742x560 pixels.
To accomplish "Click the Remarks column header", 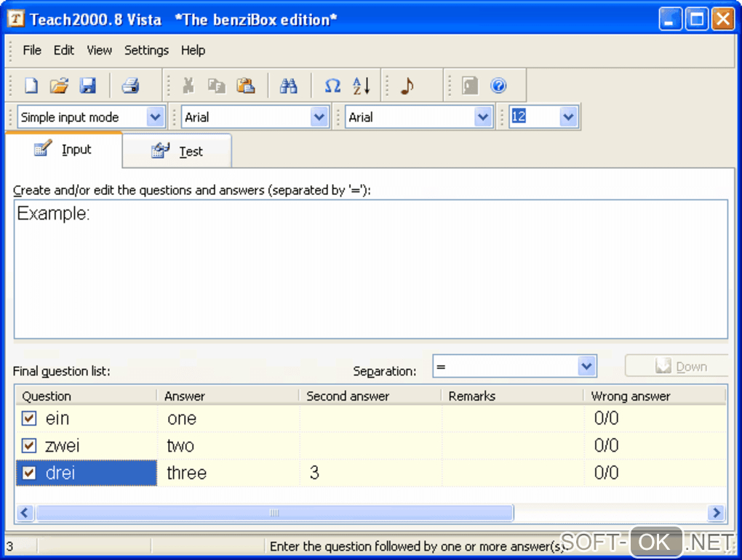I will click(x=512, y=396).
